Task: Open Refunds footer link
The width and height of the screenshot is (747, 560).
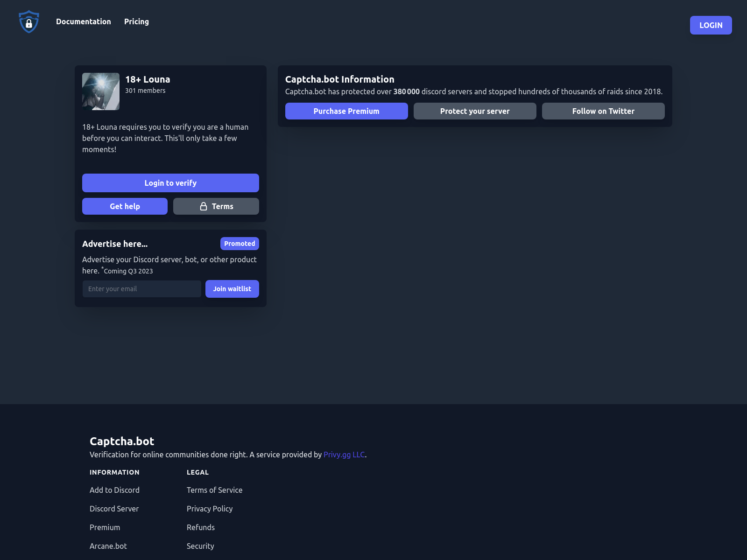Action: click(x=201, y=527)
